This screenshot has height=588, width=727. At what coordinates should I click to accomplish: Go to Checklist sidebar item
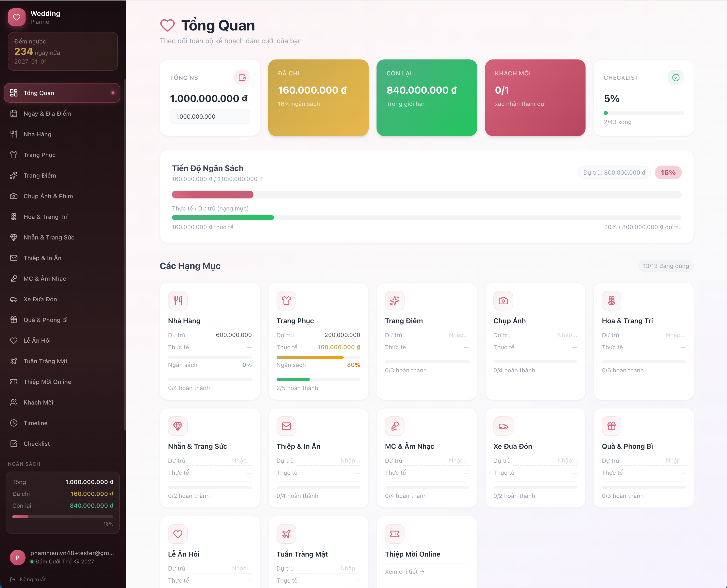62,444
